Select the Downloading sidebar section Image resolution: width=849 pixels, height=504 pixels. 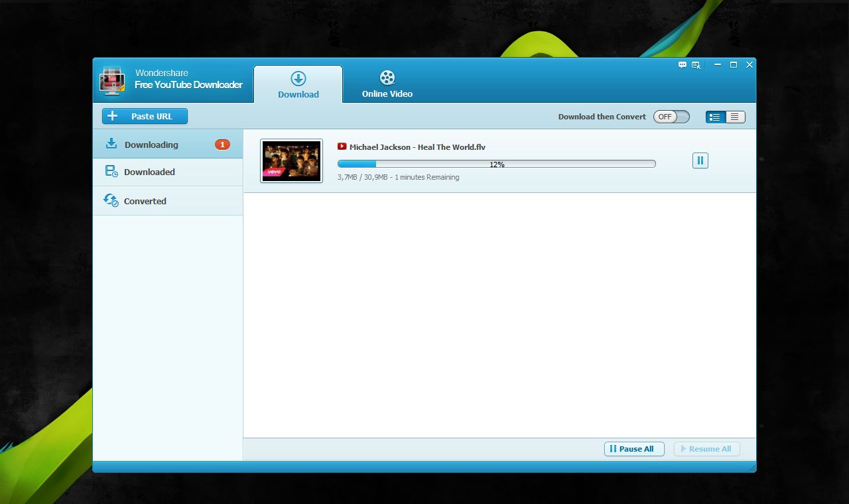click(x=168, y=145)
